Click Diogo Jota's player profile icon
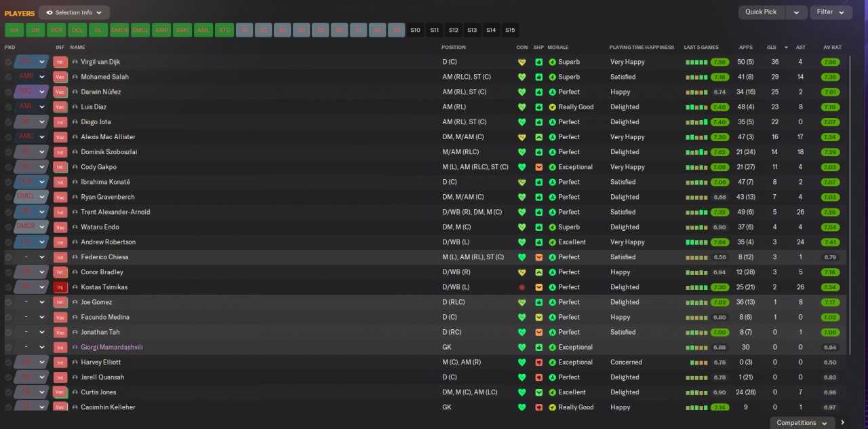The image size is (868, 429). [75, 122]
